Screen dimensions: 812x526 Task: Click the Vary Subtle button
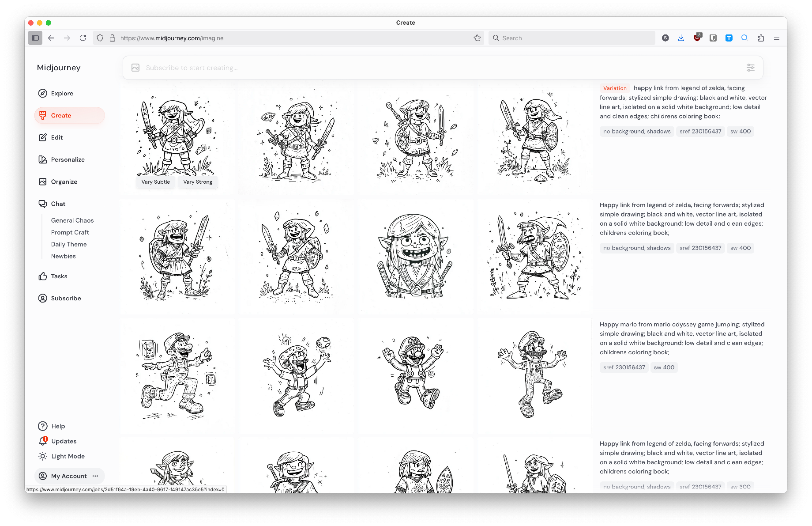click(x=156, y=182)
